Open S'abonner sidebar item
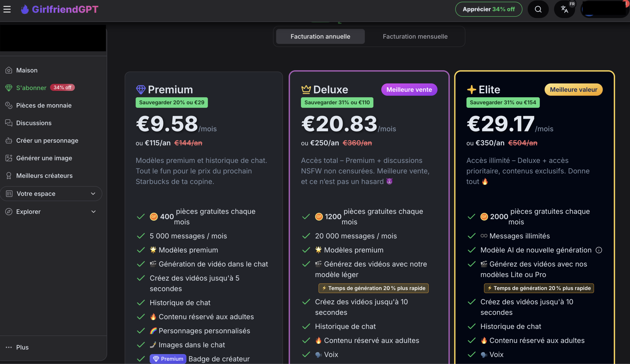The width and height of the screenshot is (630, 364). tap(31, 88)
